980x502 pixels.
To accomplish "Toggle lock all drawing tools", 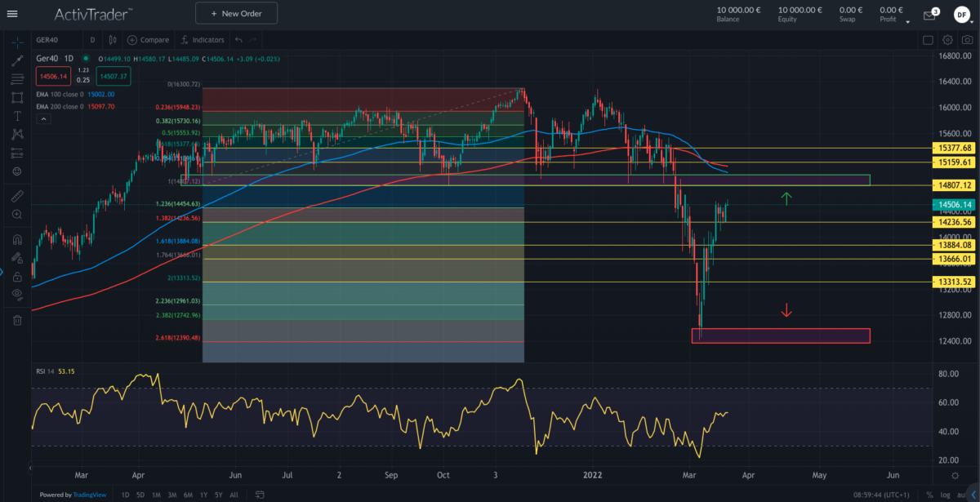I will coord(17,277).
